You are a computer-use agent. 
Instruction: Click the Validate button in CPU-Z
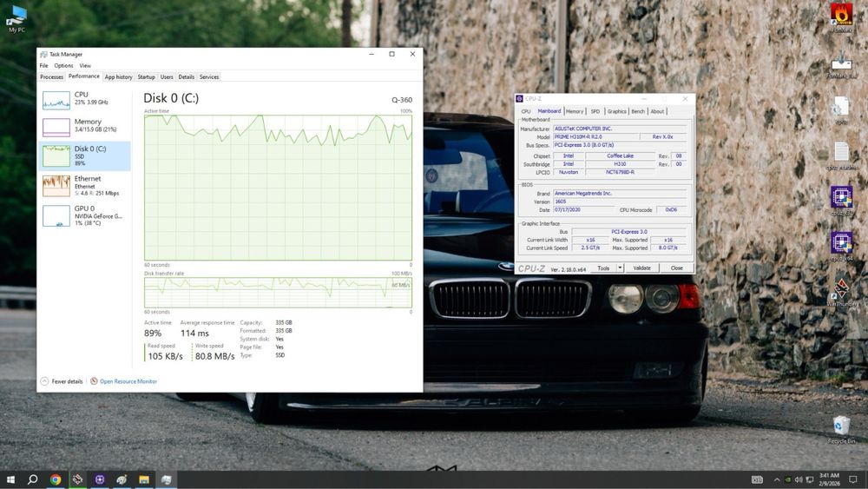click(x=641, y=268)
